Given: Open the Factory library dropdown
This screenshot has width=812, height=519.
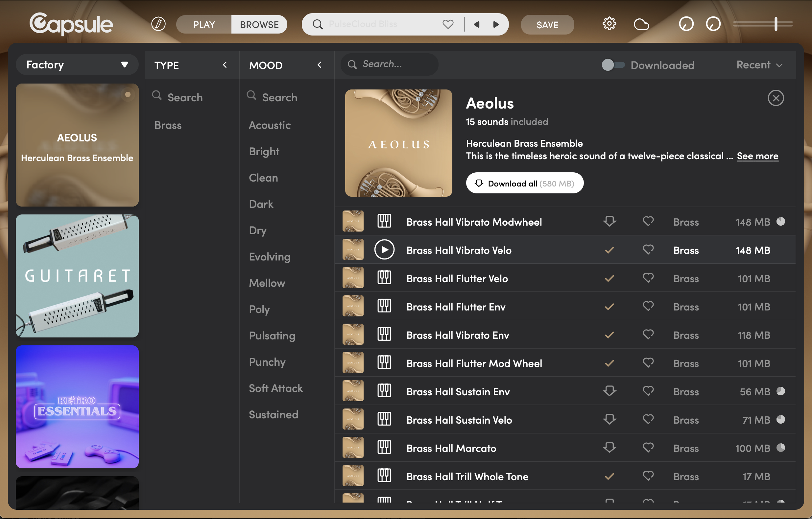Looking at the screenshot, I should (77, 64).
